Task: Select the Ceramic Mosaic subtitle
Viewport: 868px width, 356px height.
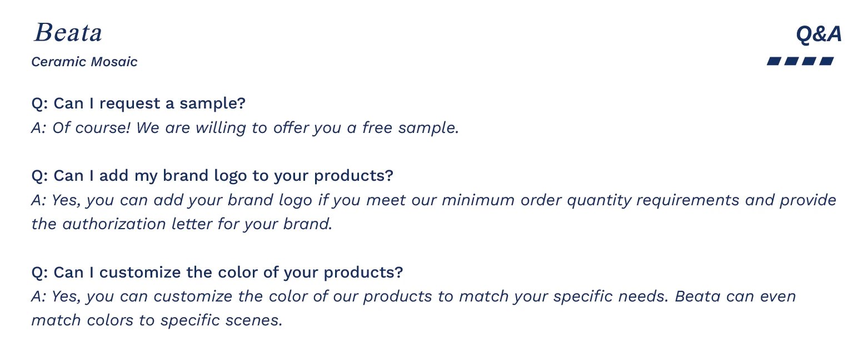Action: (84, 62)
